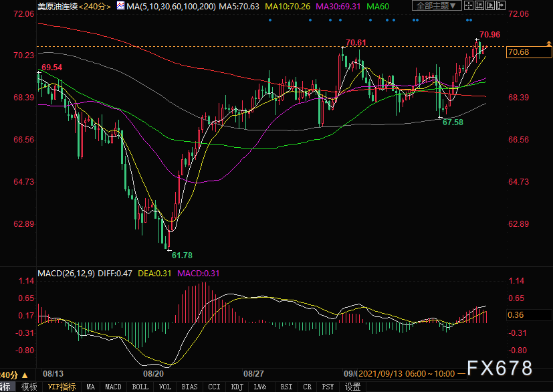Click the MACD(26,12,9) parameters label

click(66, 274)
